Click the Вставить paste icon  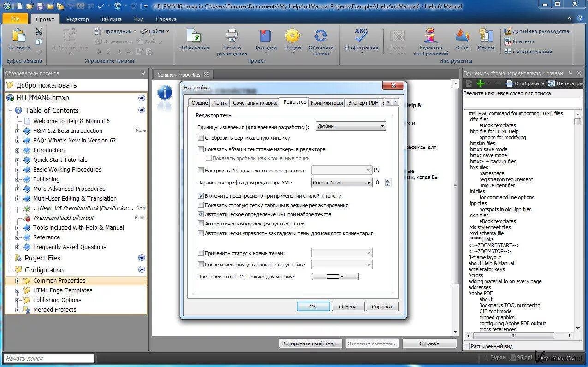tap(19, 36)
